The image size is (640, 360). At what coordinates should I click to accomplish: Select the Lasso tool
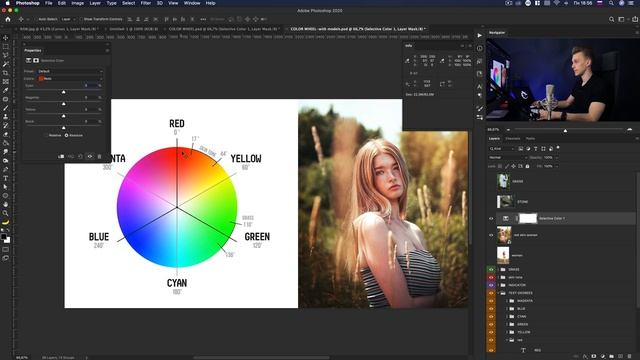click(6, 55)
